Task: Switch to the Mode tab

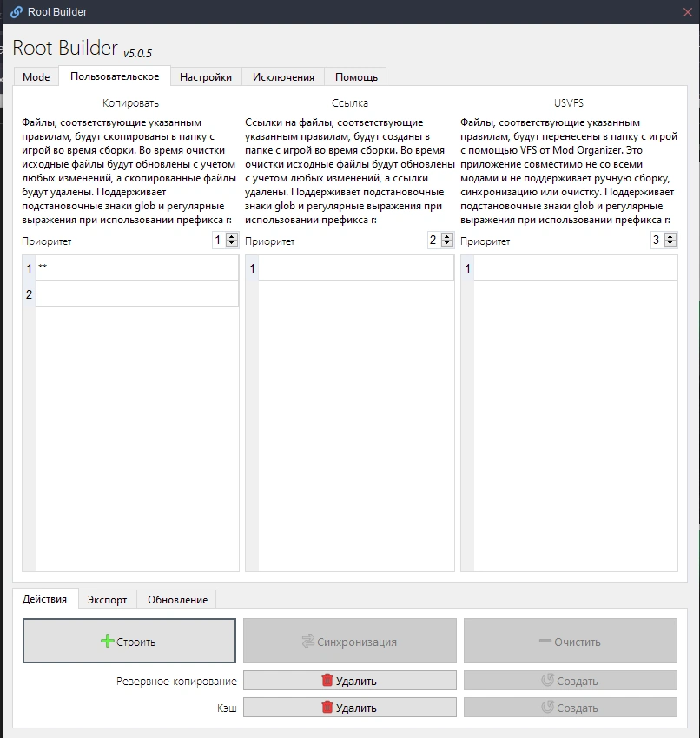Action: tap(36, 76)
